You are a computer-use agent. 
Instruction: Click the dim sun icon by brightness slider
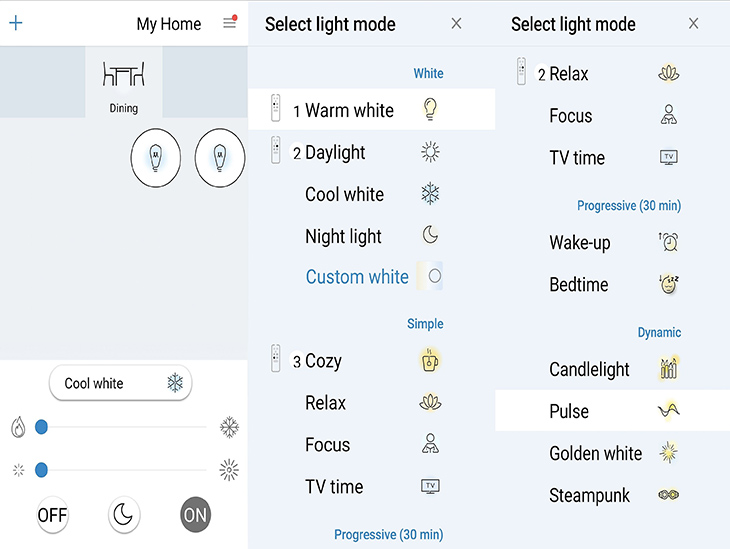19,470
